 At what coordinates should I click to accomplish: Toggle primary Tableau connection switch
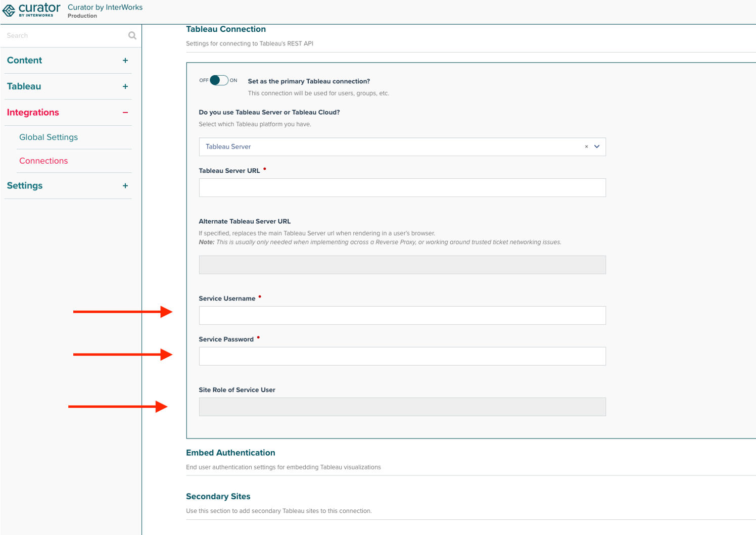[219, 80]
